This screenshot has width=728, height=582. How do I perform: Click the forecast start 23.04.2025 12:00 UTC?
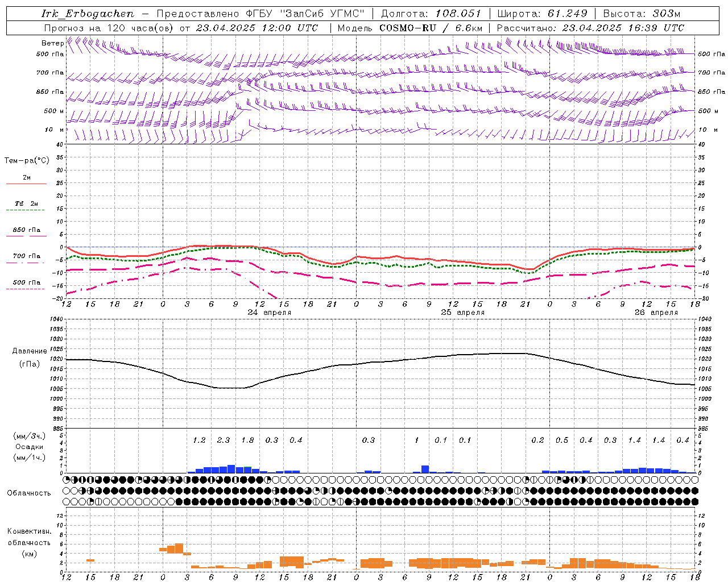click(257, 28)
